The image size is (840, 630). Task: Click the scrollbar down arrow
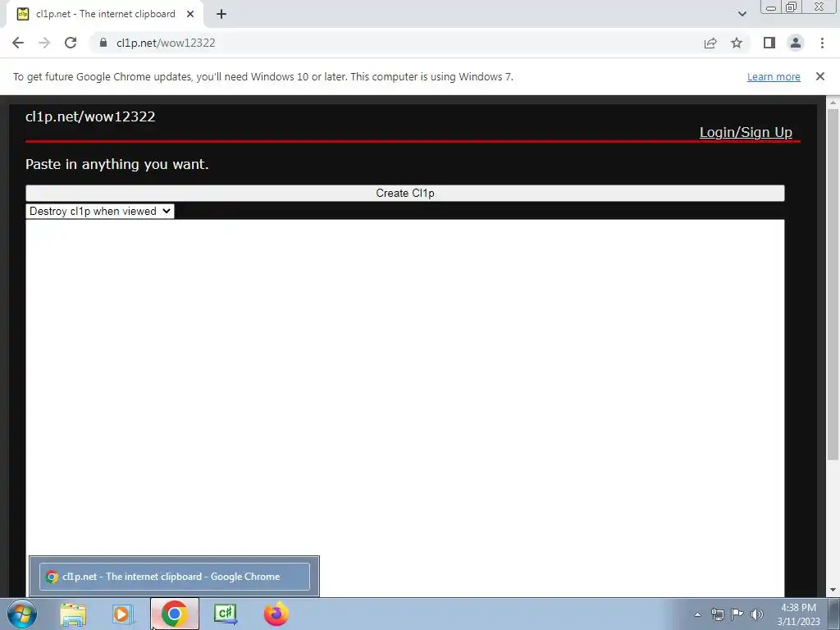point(833,590)
